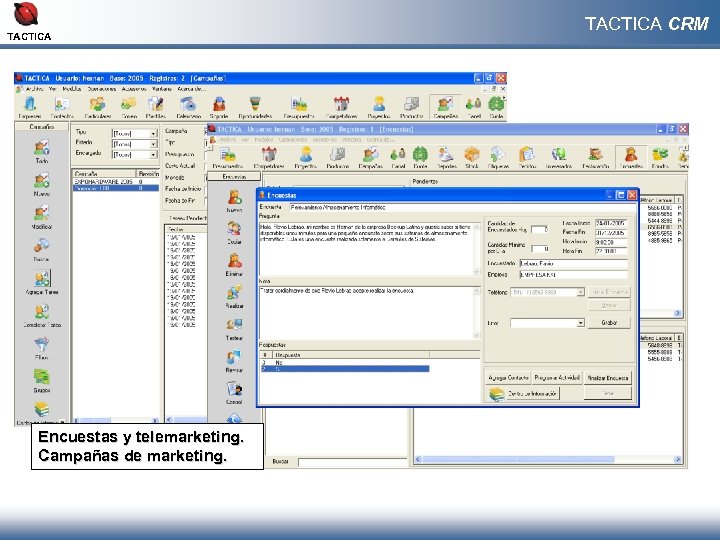
Task: Select respuesta row "No" in Respuestas list
Action: point(345,363)
